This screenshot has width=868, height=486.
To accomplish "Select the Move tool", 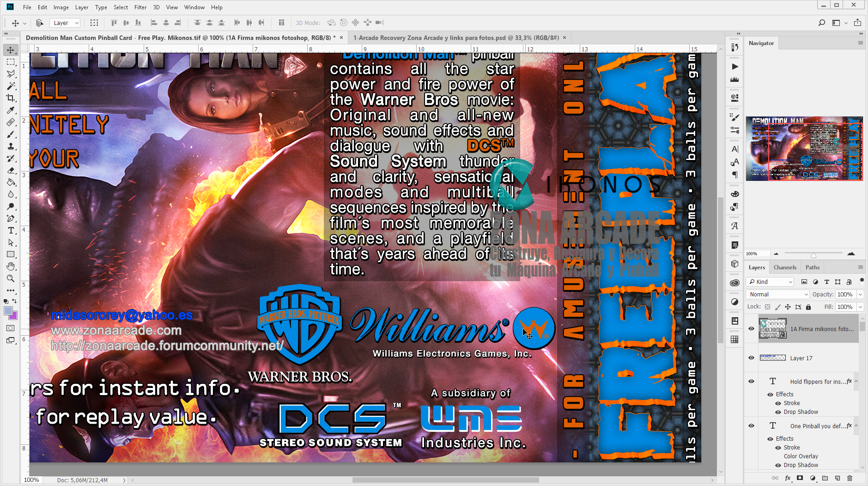I will click(x=11, y=50).
